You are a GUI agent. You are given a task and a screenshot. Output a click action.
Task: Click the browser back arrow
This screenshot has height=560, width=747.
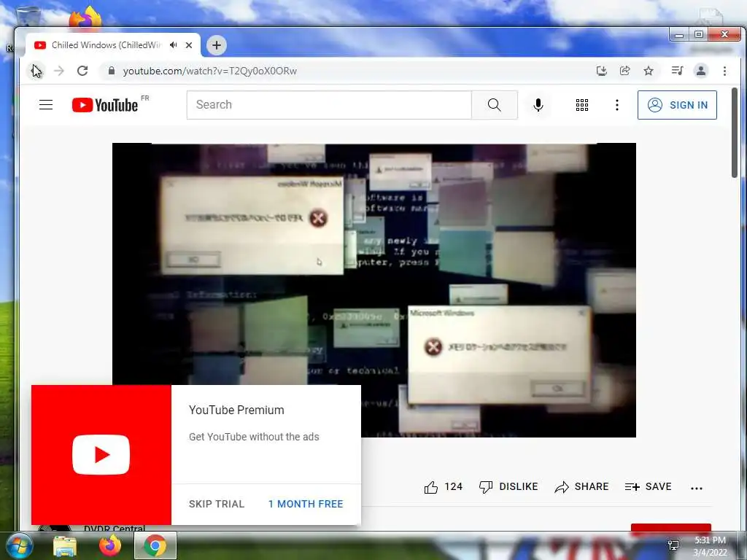36,71
